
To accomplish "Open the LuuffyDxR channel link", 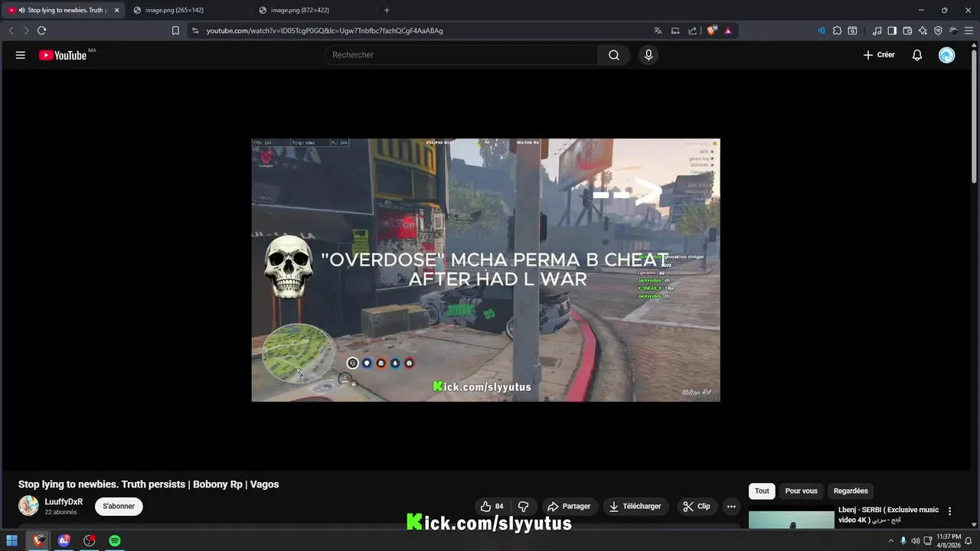I will point(64,502).
